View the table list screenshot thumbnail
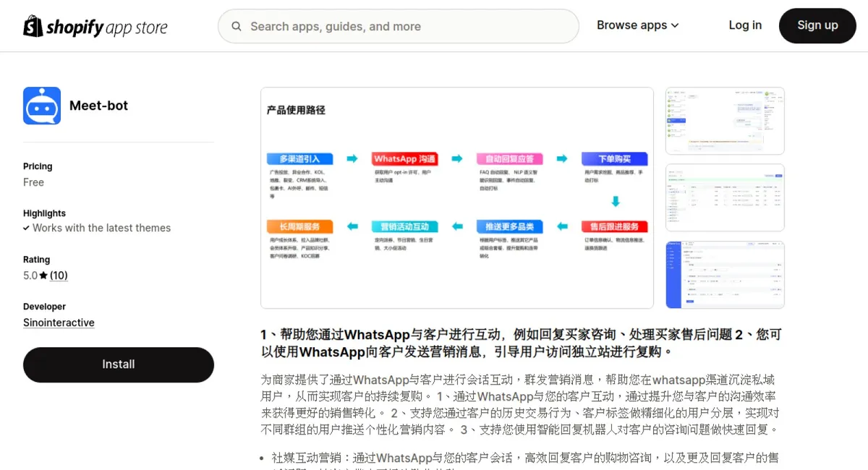 [x=725, y=197]
